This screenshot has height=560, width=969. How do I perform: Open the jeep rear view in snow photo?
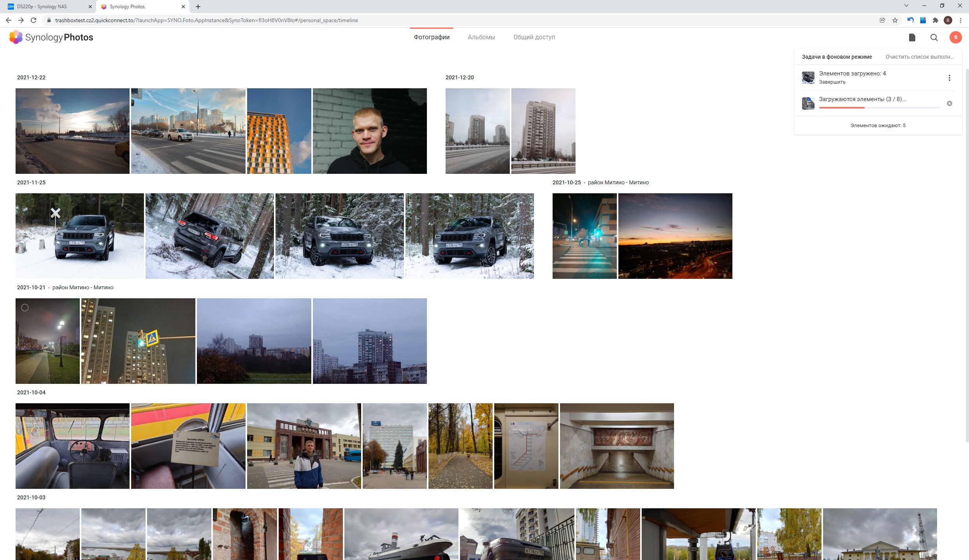click(210, 236)
